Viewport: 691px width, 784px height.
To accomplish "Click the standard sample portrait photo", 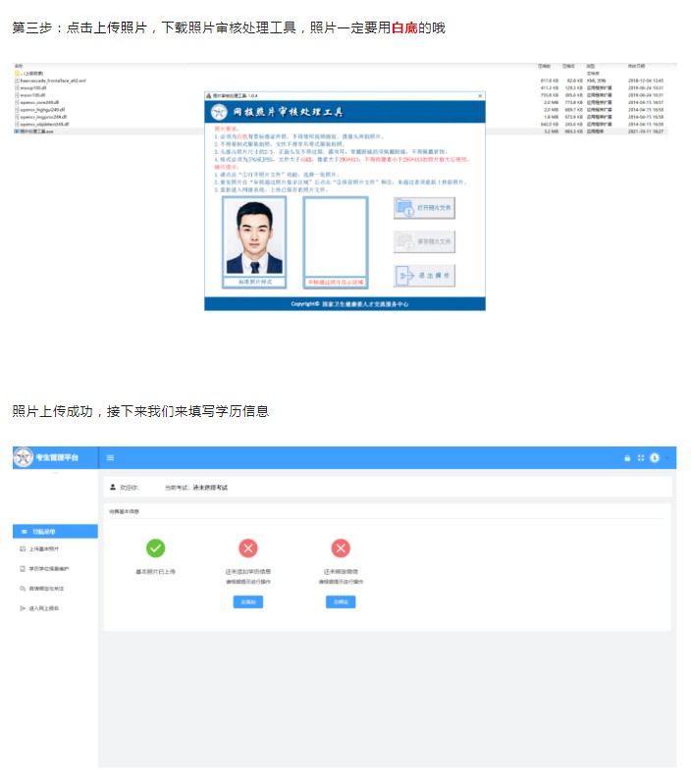I will coord(254,236).
